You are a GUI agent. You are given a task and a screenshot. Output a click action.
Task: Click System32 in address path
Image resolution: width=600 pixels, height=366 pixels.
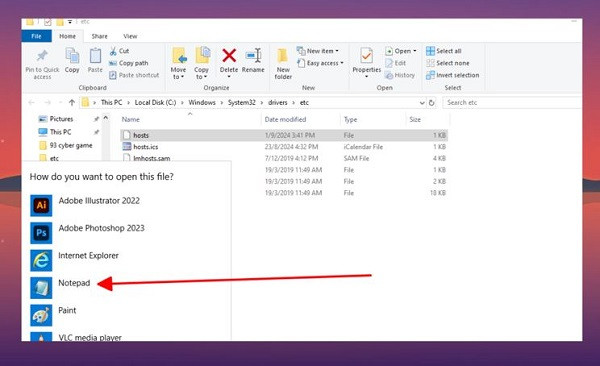241,103
